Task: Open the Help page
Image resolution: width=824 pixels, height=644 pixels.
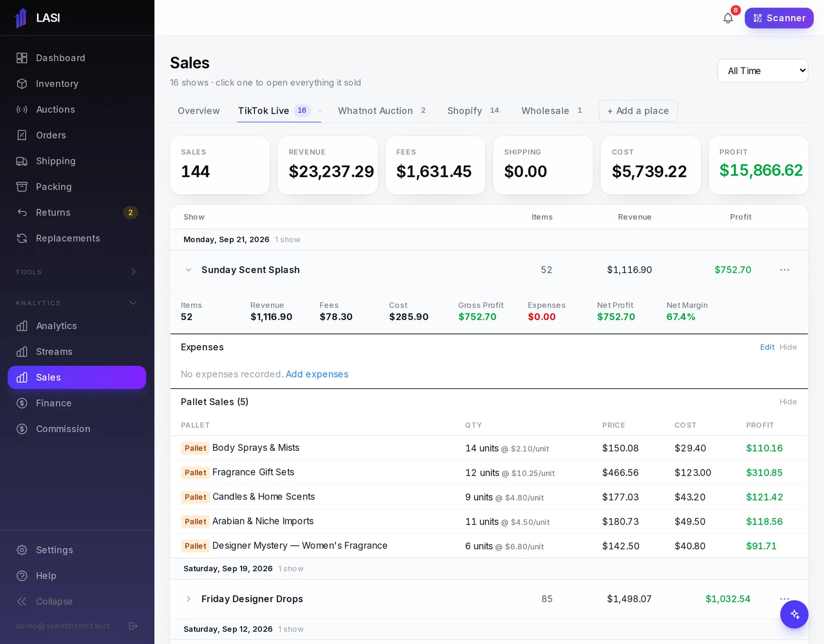Action: 77,576
